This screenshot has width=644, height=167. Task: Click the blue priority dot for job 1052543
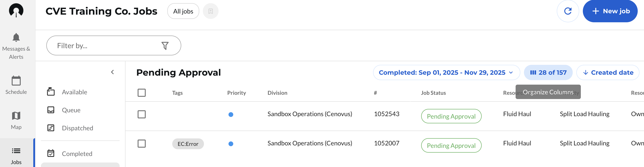coord(231,115)
